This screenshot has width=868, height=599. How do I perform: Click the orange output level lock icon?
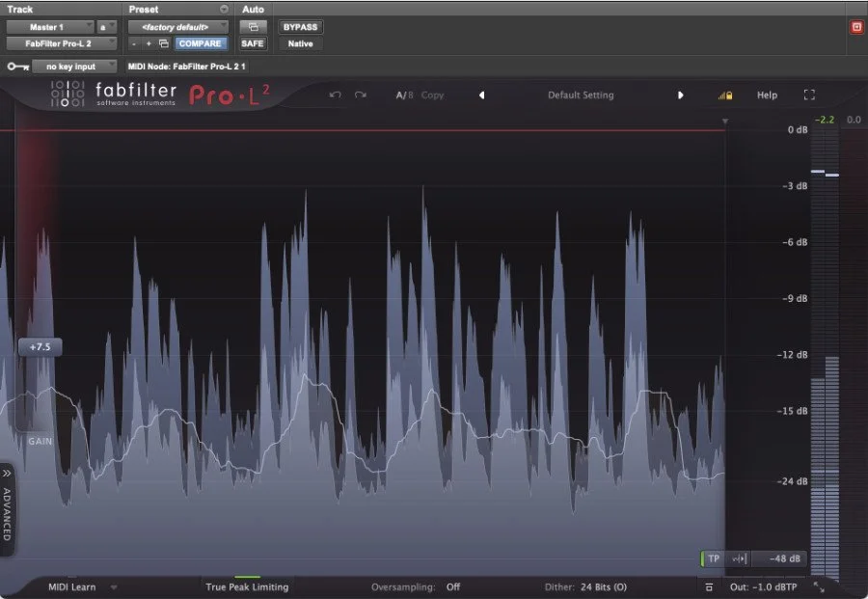coord(725,95)
